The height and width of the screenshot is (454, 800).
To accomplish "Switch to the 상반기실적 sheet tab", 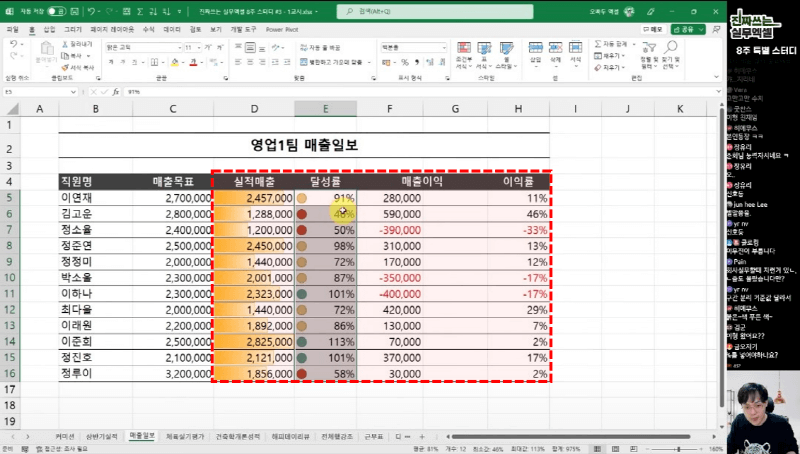I will [x=102, y=437].
